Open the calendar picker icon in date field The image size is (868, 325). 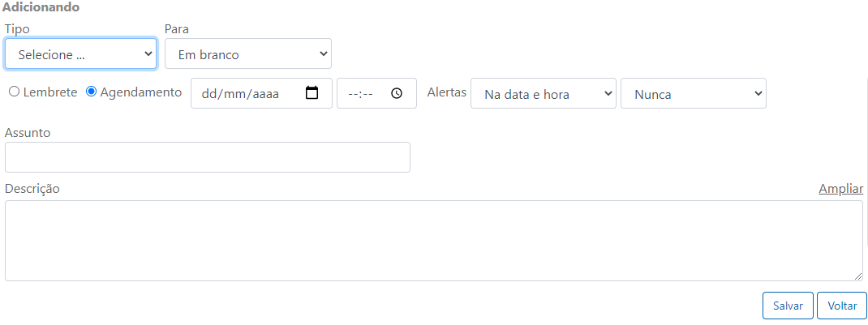coord(312,93)
